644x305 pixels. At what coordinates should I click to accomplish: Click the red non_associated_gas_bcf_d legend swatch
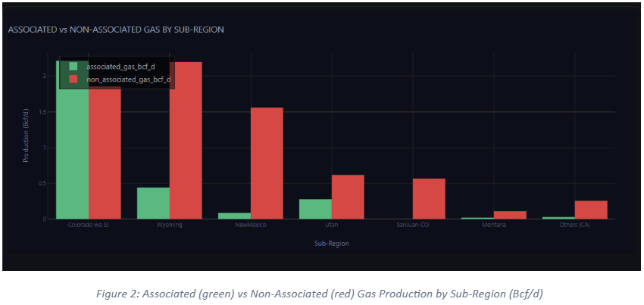coord(73,79)
